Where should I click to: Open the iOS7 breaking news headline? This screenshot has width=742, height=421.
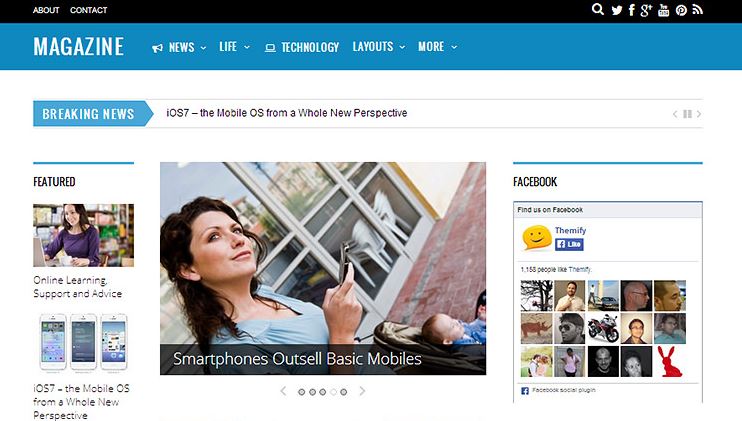[x=287, y=113]
